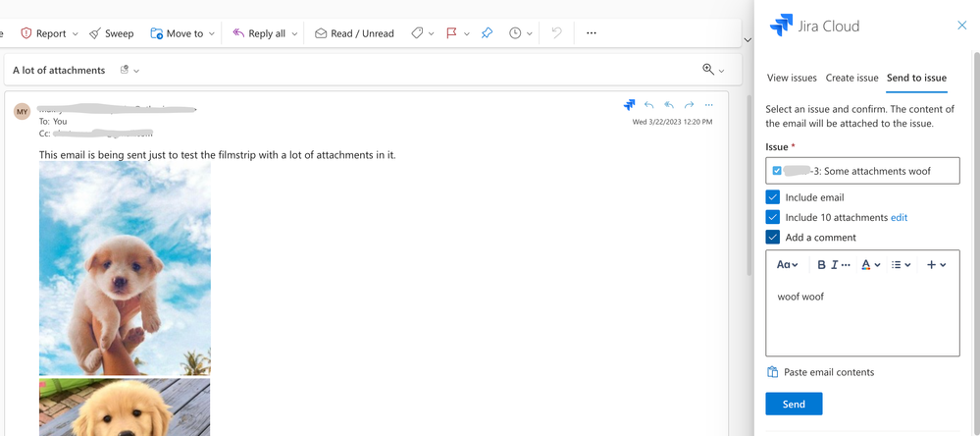Click the Snooze clock icon
The width and height of the screenshot is (980, 436).
point(515,33)
